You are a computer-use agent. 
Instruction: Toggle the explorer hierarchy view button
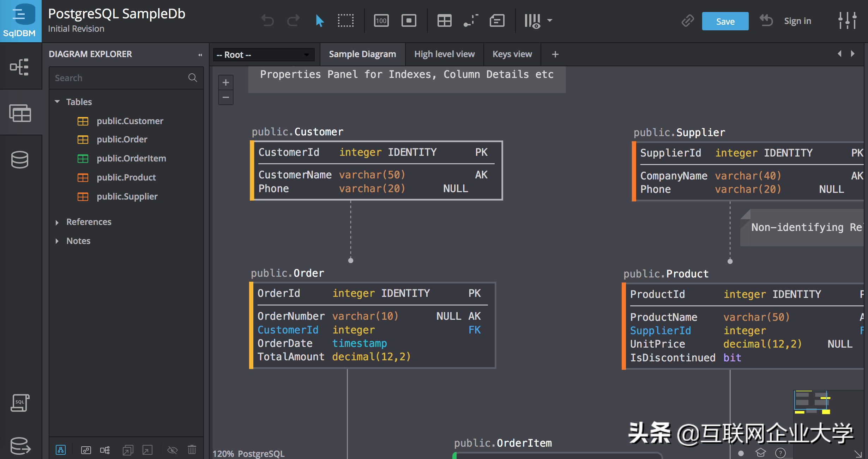(61, 450)
